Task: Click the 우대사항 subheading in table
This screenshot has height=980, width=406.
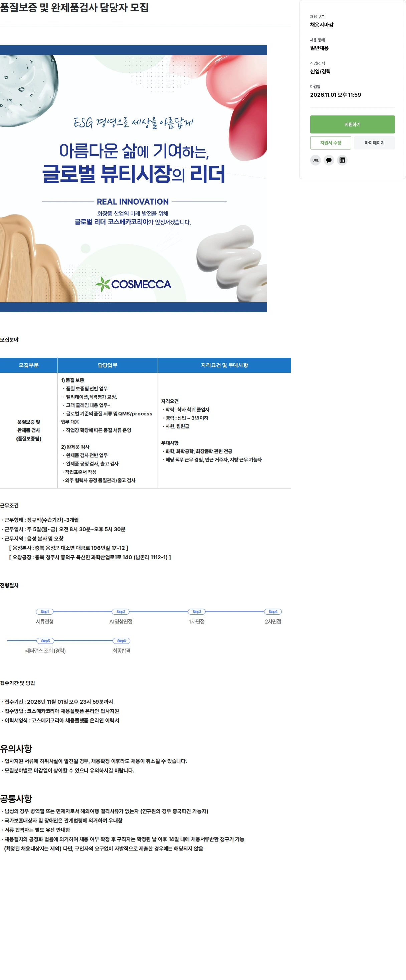Action: 170,443
